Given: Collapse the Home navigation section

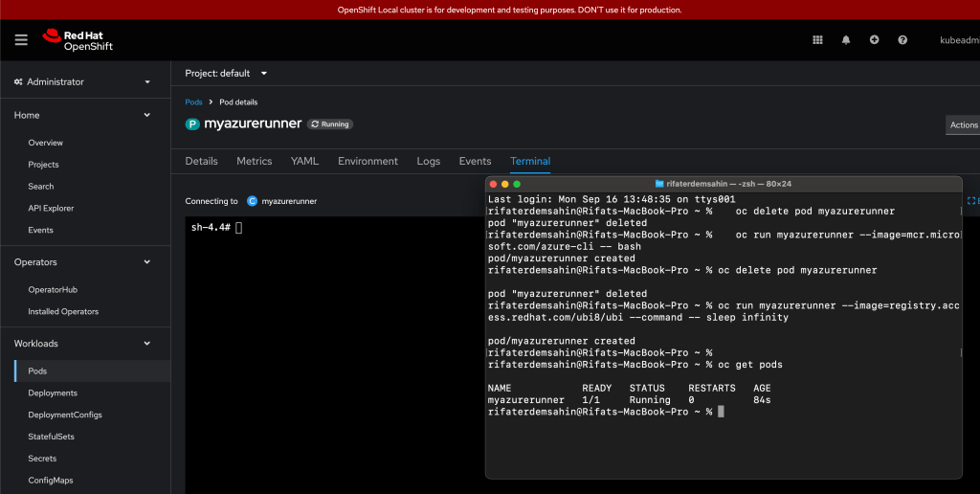Looking at the screenshot, I should tap(85, 115).
